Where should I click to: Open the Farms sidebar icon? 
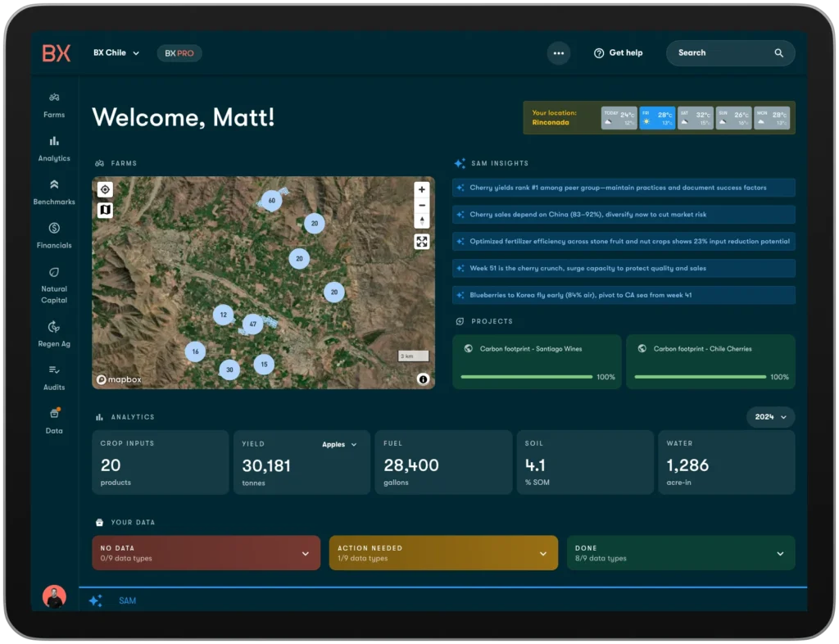[x=54, y=98]
